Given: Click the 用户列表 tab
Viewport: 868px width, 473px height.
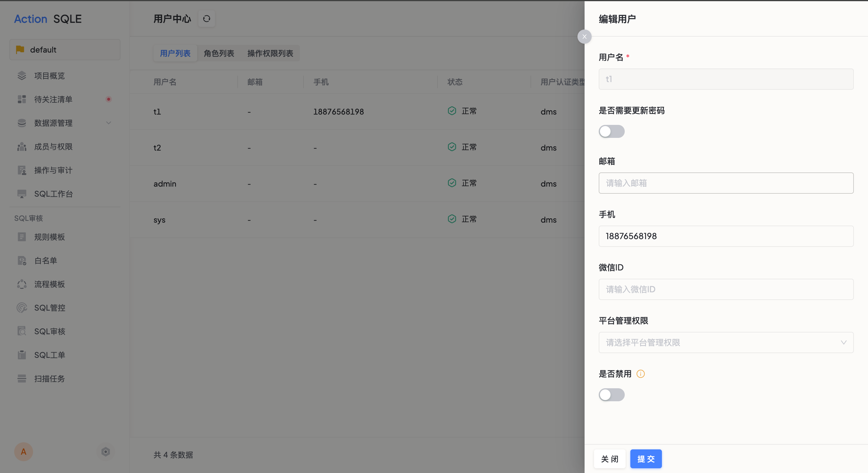Looking at the screenshot, I should 175,53.
